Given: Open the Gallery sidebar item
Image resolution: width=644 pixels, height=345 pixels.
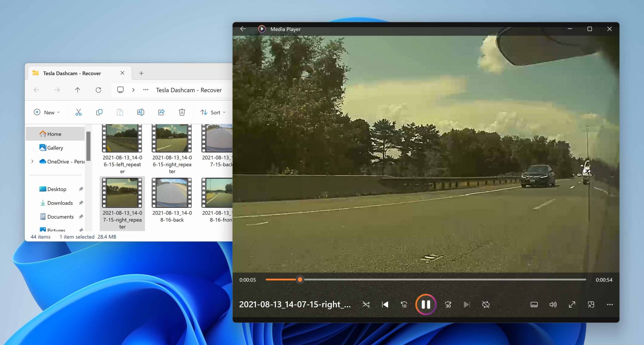Looking at the screenshot, I should pyautogui.click(x=55, y=147).
